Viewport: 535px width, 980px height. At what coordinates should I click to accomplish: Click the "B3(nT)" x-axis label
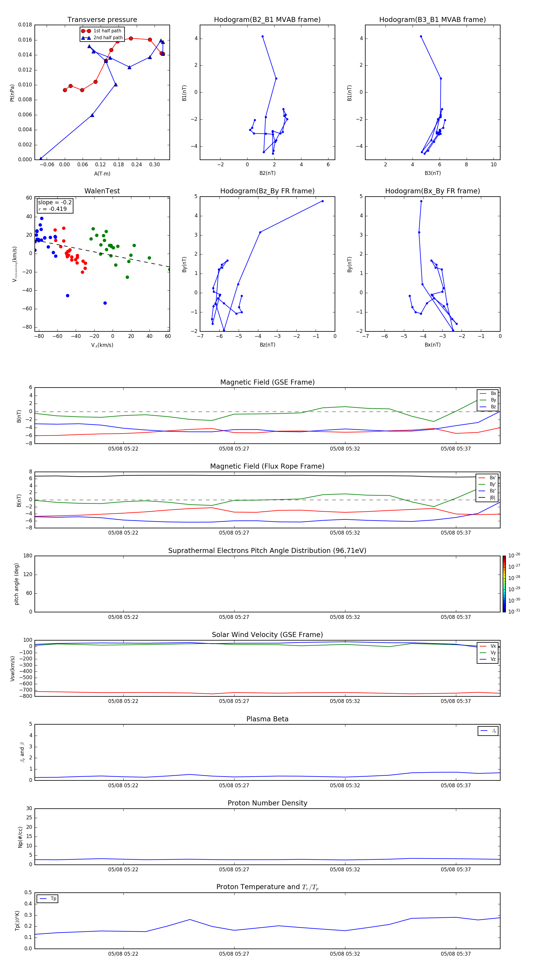[x=432, y=173]
